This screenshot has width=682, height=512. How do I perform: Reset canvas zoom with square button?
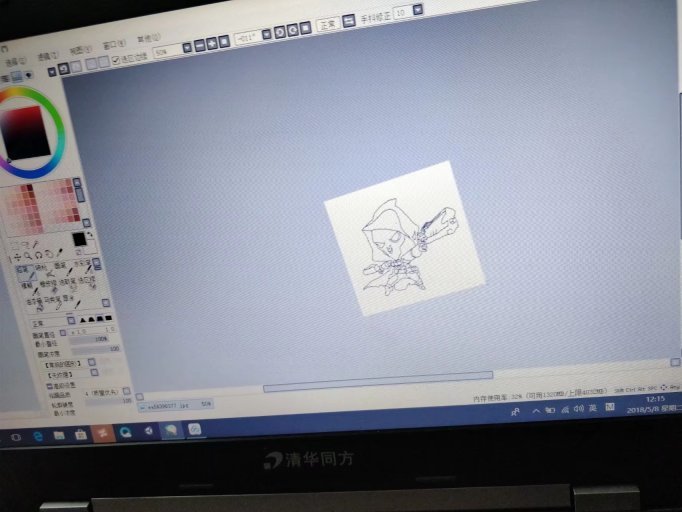[224, 41]
